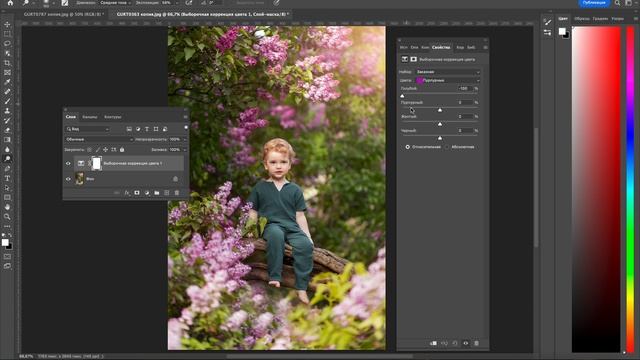The width and height of the screenshot is (640, 360).
Task: Switch to the Channels tab
Action: 90,117
